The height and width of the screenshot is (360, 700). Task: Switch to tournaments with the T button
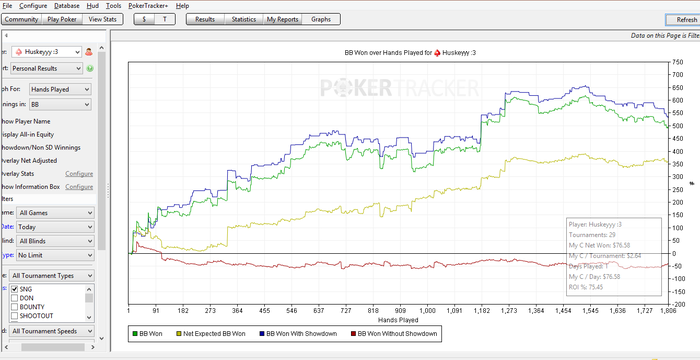tap(165, 19)
